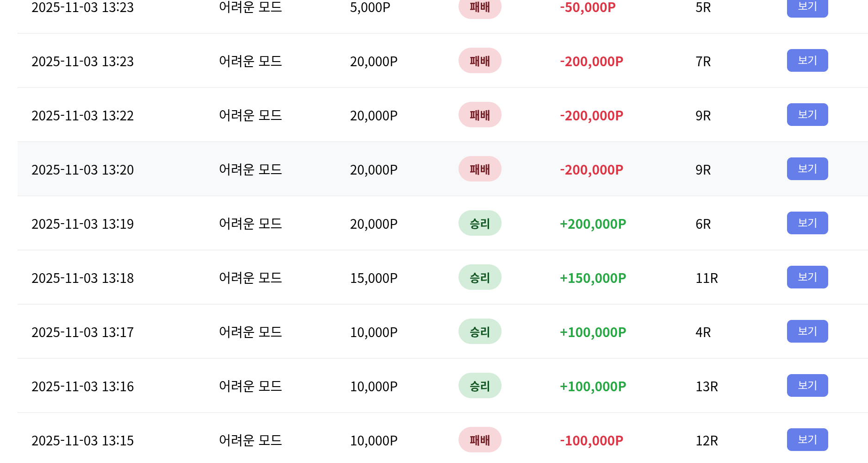Select the 승리 label on 15,000P row
Image resolution: width=868 pixels, height=463 pixels.
(480, 277)
